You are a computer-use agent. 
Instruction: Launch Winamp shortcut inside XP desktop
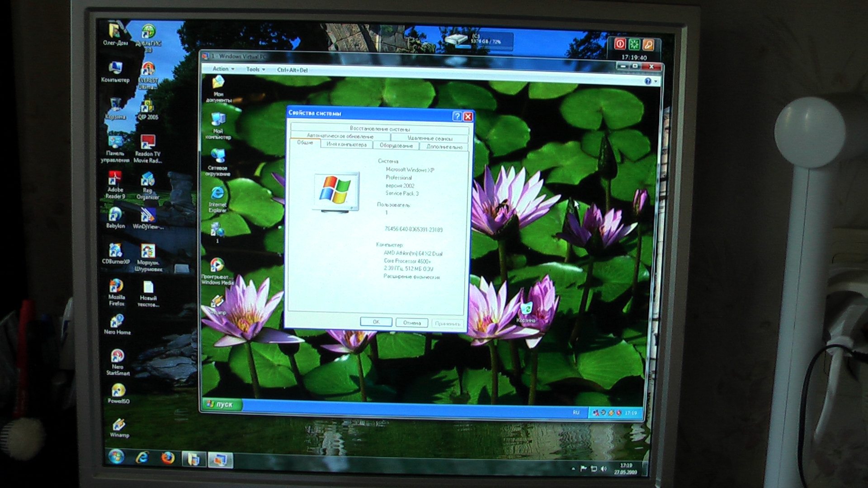217,305
